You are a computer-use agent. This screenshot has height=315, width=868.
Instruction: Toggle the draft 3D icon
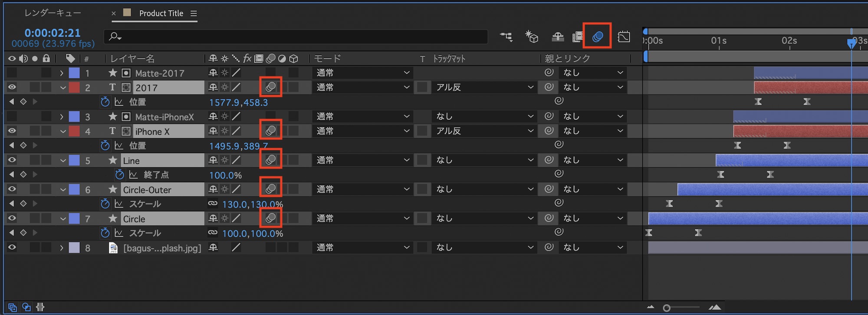point(532,36)
